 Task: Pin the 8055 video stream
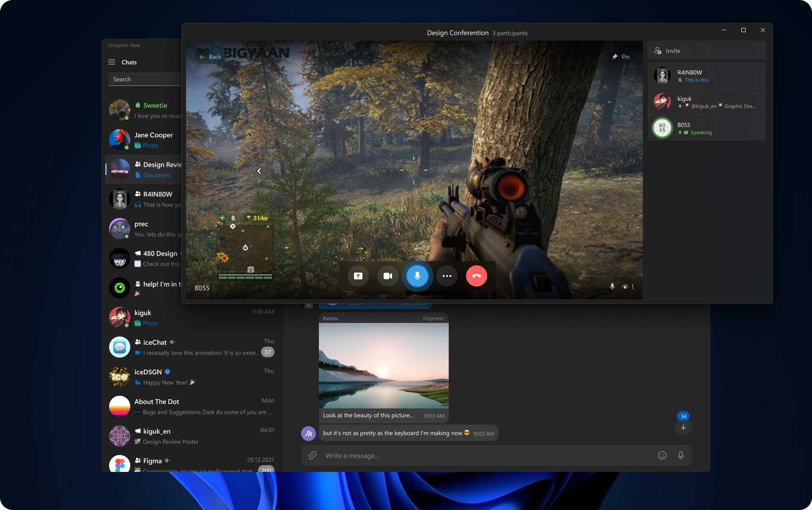[621, 57]
